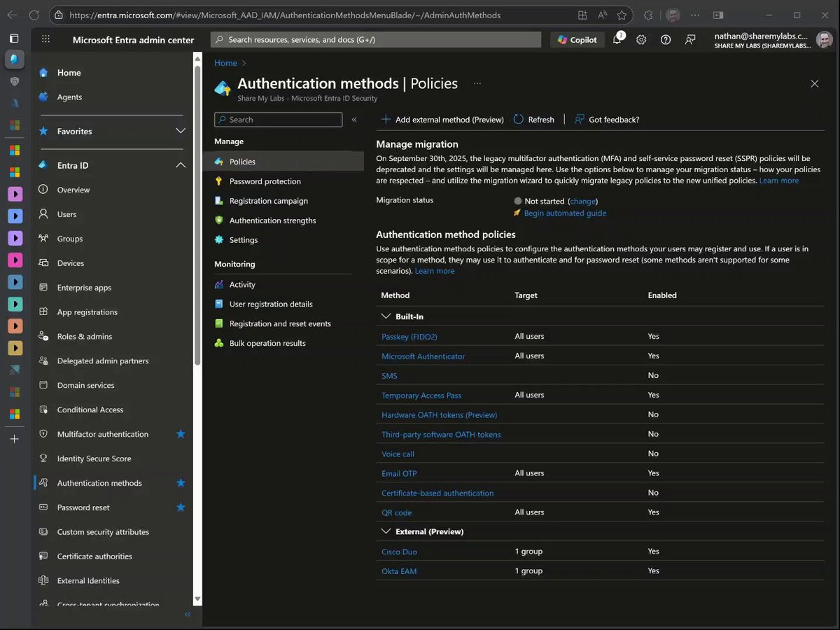
Task: Click the migration status change link
Action: [582, 201]
